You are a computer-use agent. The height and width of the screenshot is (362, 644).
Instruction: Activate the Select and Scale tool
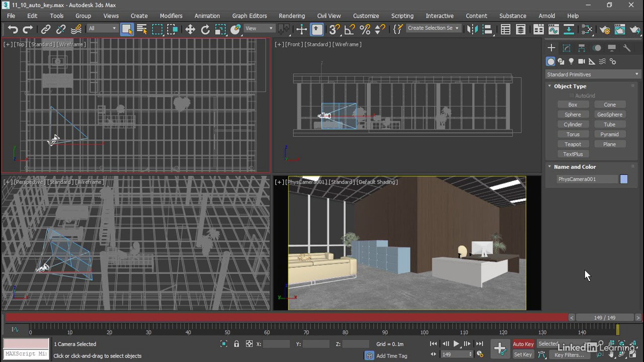220,30
